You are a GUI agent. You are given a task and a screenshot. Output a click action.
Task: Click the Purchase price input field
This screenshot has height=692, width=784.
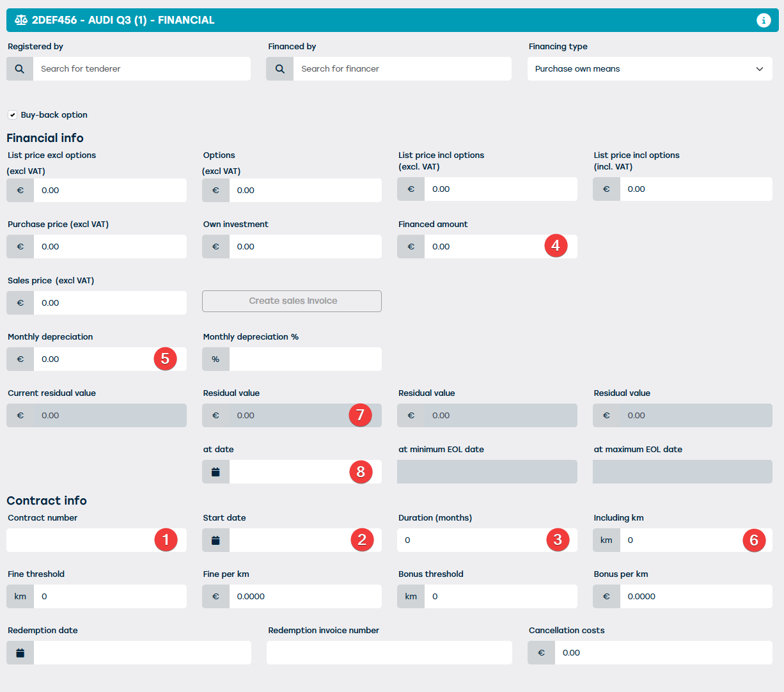pyautogui.click(x=110, y=247)
